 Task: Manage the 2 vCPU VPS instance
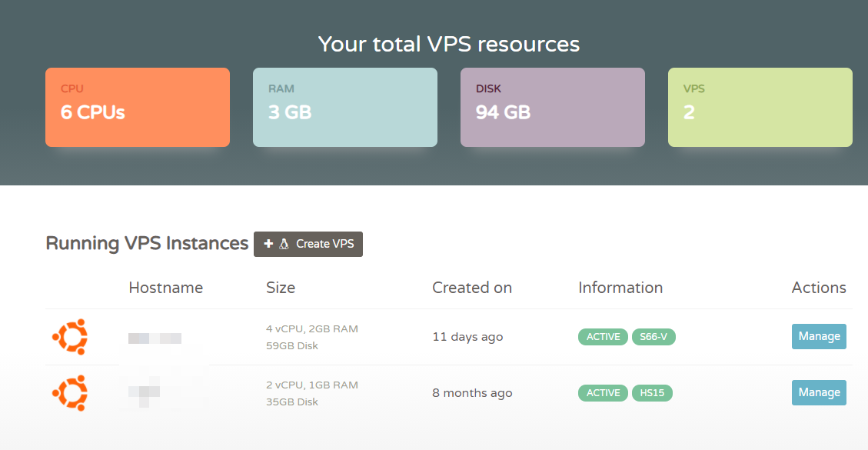[819, 392]
